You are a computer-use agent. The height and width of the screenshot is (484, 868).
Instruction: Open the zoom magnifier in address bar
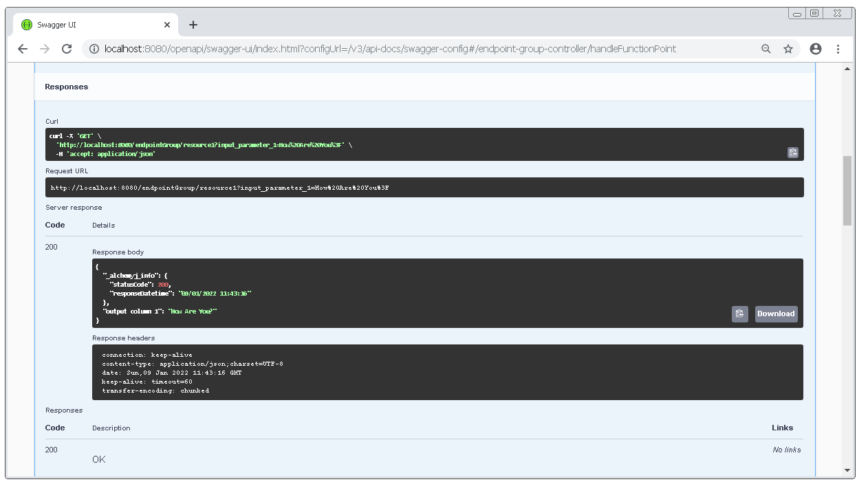[766, 49]
